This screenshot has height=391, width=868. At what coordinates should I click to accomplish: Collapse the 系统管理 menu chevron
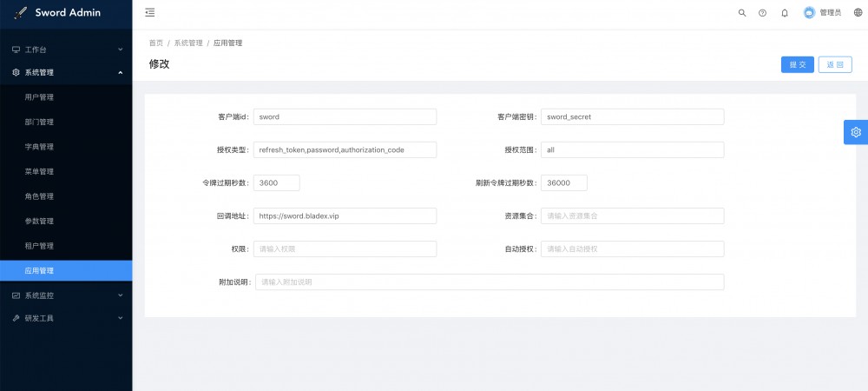(120, 72)
